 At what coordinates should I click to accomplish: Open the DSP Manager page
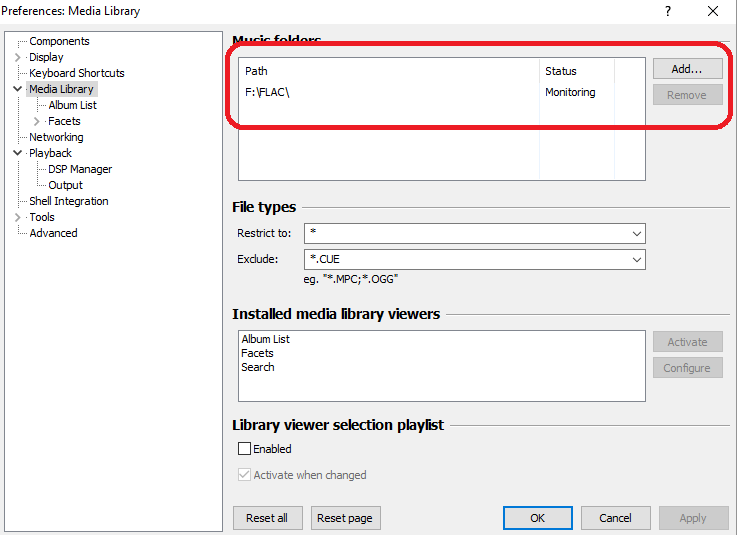coord(80,169)
